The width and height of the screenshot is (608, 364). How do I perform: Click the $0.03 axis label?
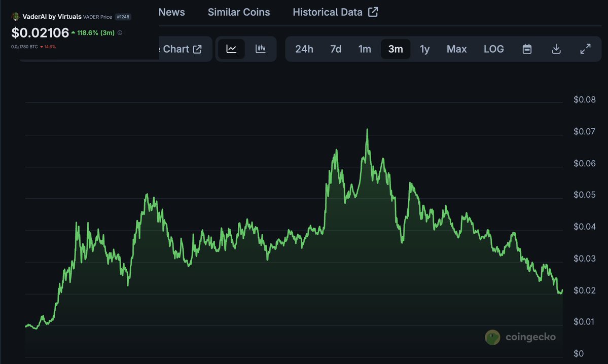tap(584, 258)
